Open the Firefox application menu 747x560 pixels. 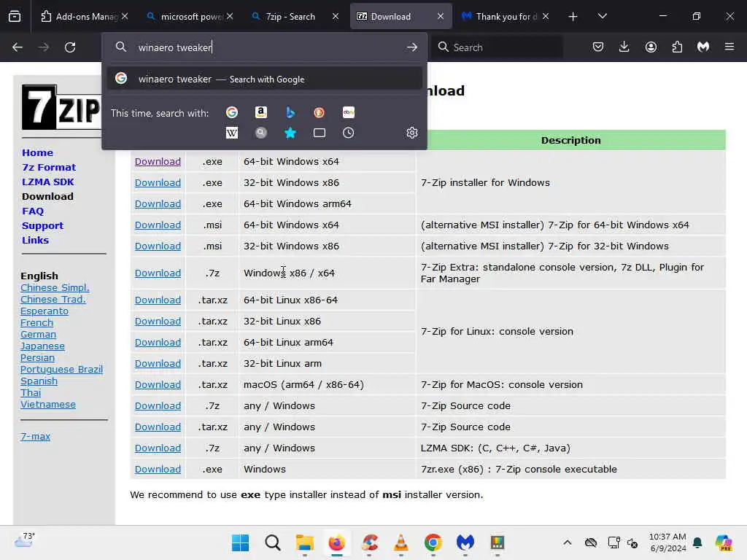729,47
